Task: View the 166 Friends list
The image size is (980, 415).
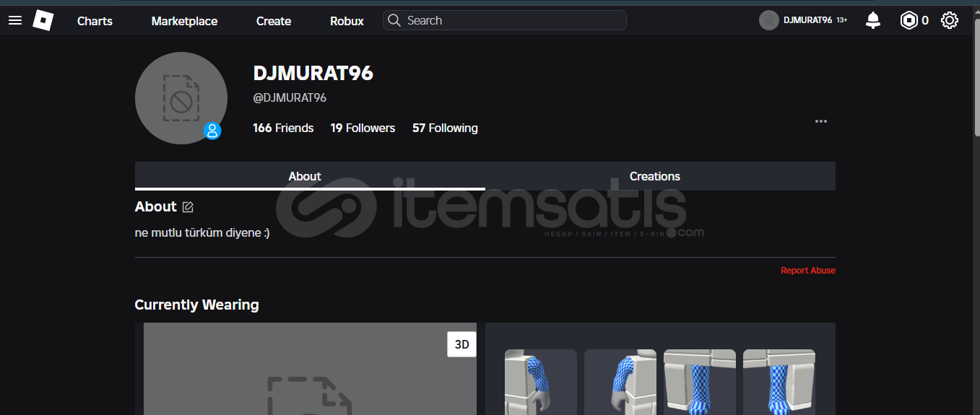Action: (283, 128)
